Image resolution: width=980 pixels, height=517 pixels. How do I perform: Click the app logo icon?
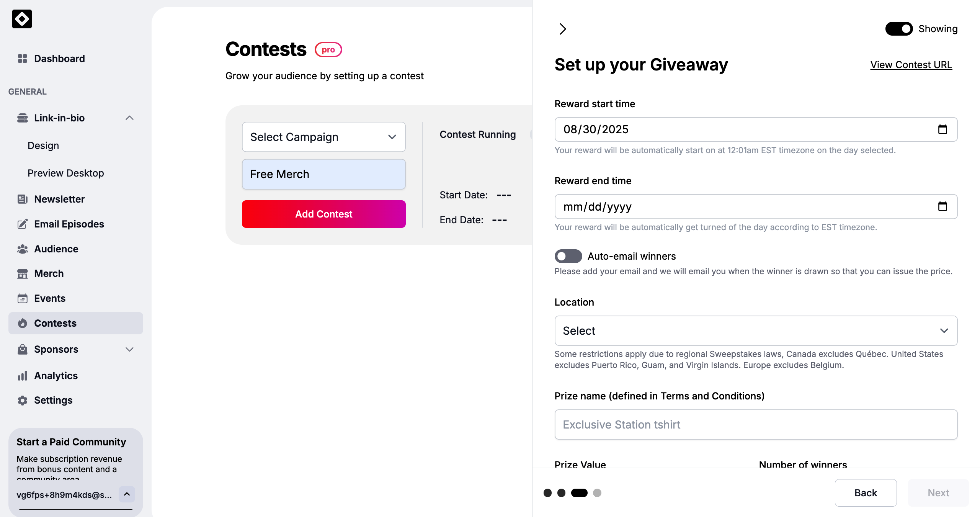click(22, 19)
